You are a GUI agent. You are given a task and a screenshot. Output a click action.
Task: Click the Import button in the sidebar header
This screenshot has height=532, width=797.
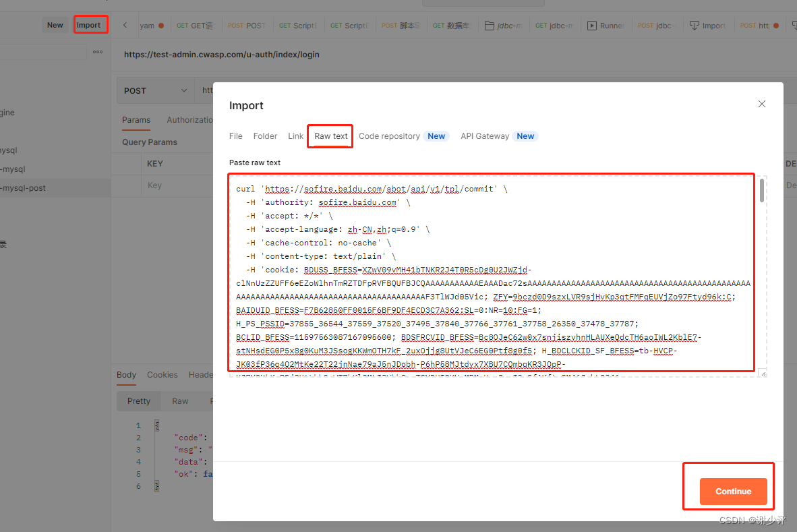point(89,25)
